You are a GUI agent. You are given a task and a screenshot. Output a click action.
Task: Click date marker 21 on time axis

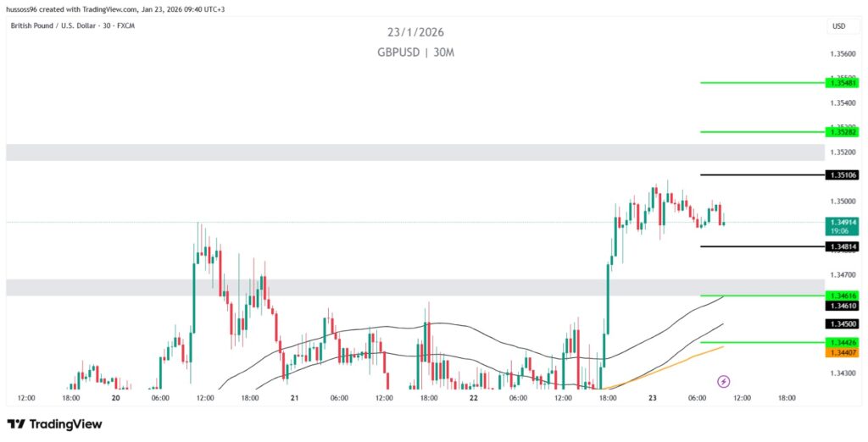pos(294,397)
